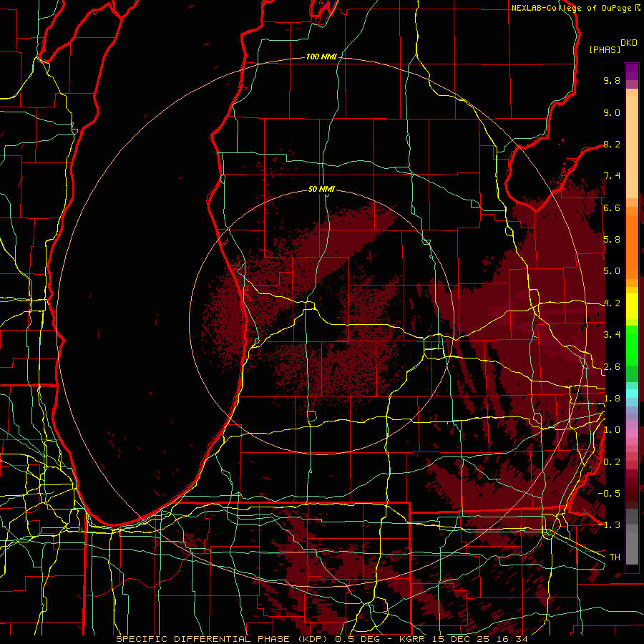Image resolution: width=644 pixels, height=644 pixels.
Task: Click the KGRR radar site identifier
Action: pos(412,639)
